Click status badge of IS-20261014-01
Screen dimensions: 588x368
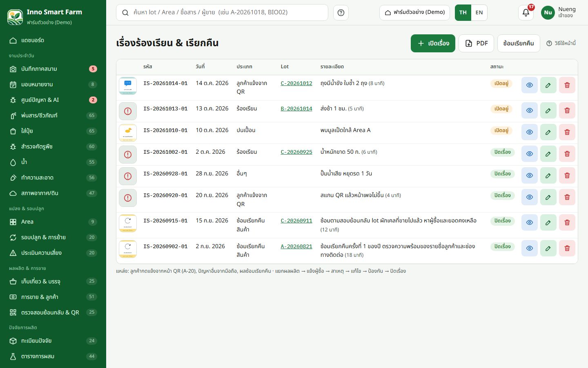pos(501,83)
